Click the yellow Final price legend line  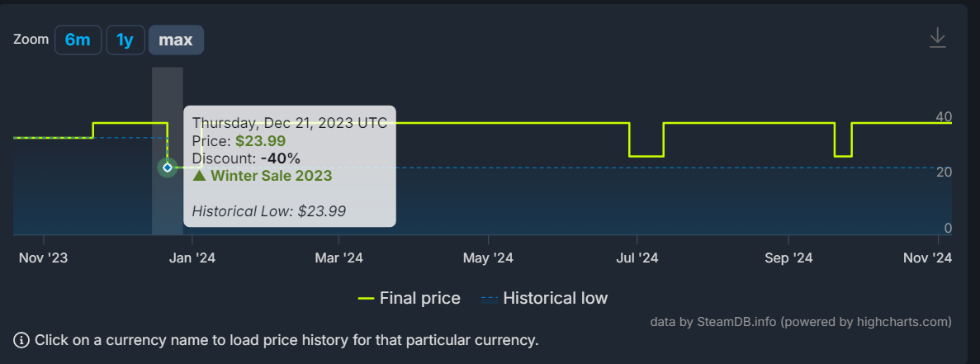[366, 299]
